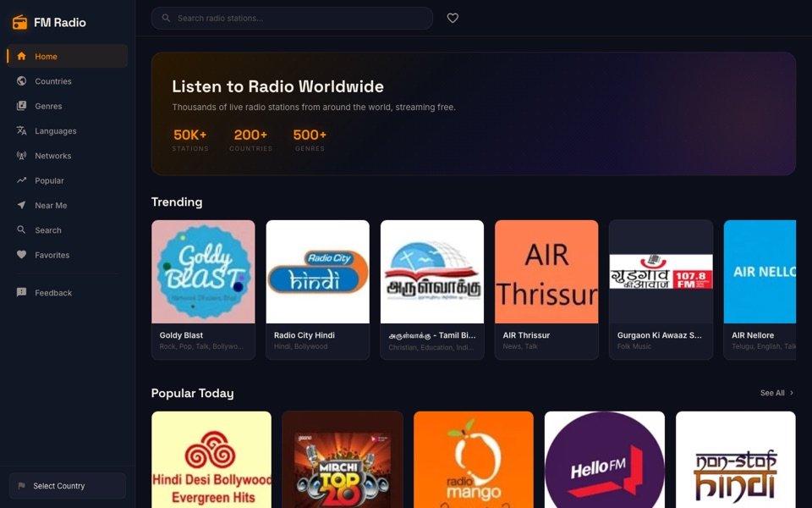Click the News, Talk genre text
This screenshot has height=508, width=812.
(520, 346)
